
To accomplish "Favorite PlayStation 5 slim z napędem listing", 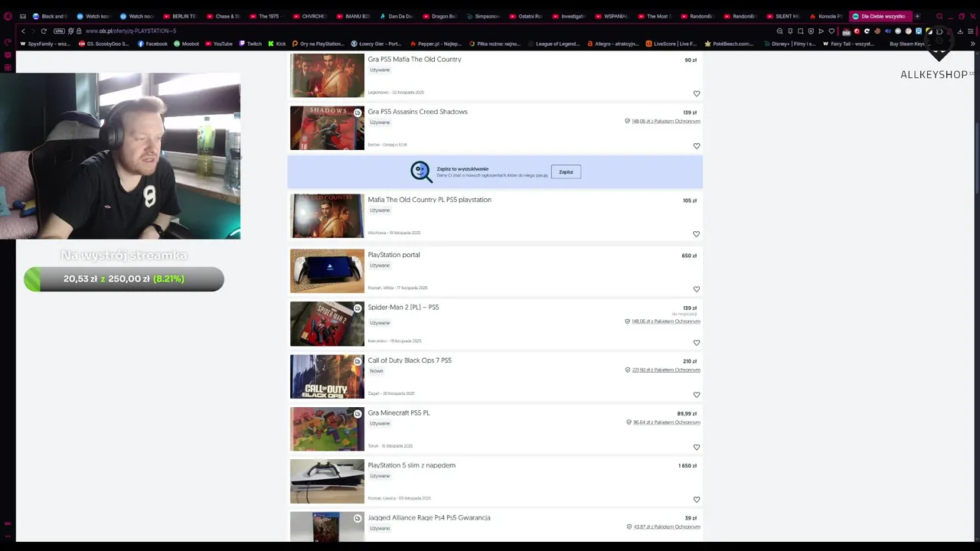I will coord(697,500).
